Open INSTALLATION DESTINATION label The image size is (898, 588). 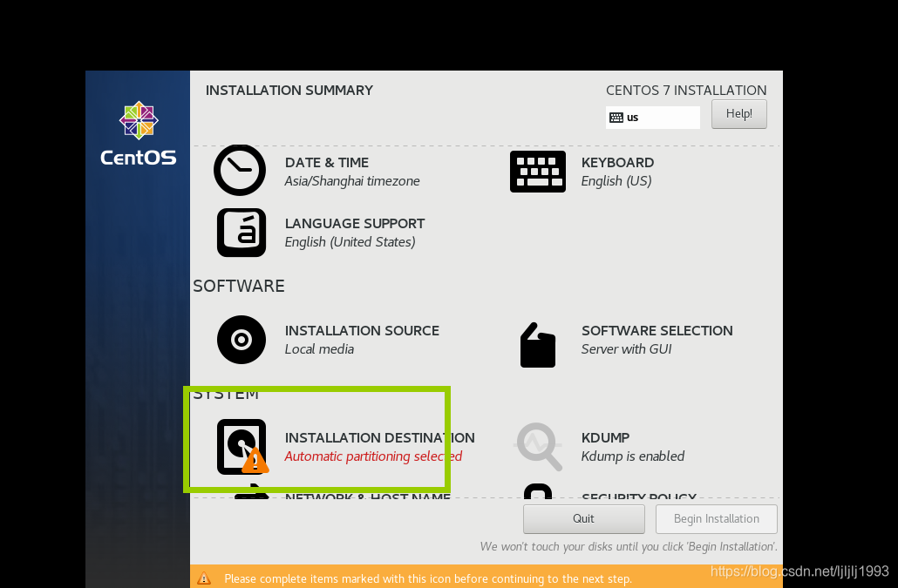coord(380,437)
